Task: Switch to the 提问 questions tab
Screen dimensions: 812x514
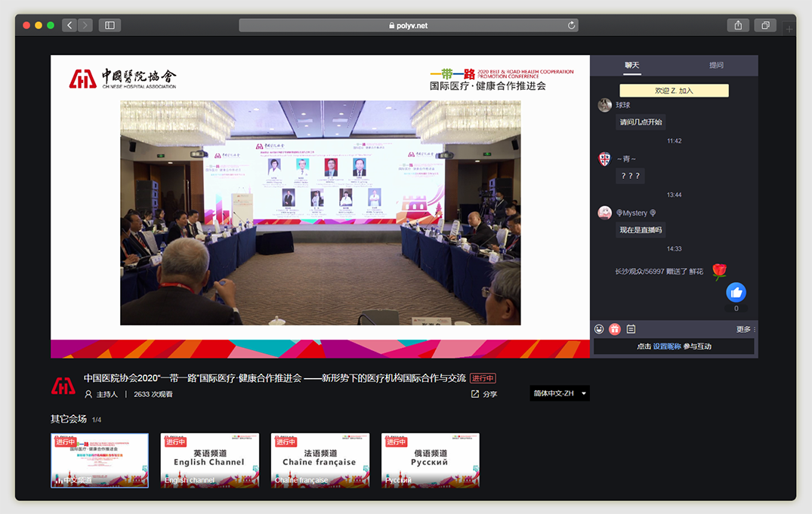Action: click(x=715, y=66)
